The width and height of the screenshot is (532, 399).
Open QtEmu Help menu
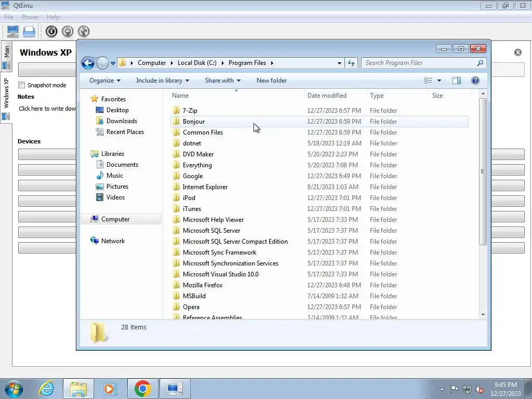53,17
